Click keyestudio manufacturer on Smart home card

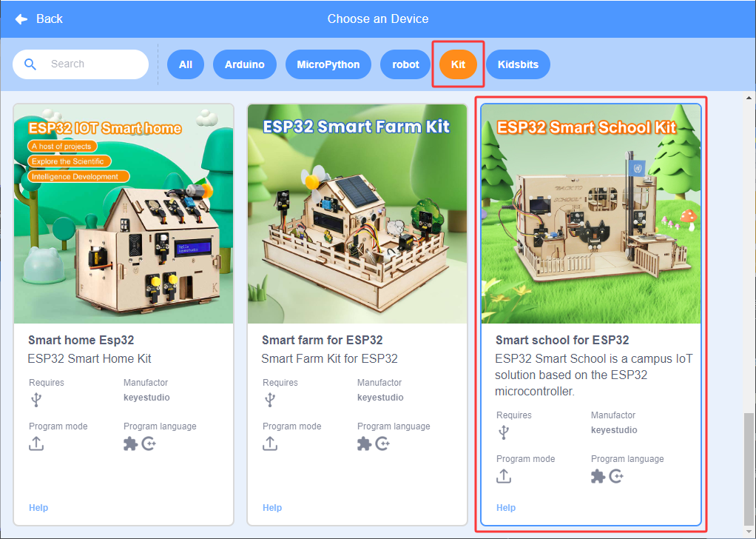pyautogui.click(x=146, y=398)
